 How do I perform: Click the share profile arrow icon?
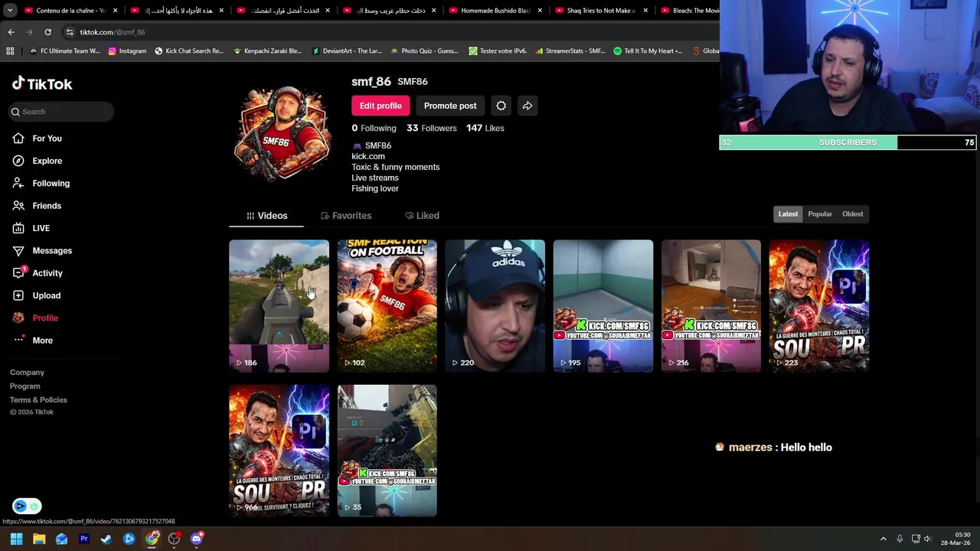point(528,106)
